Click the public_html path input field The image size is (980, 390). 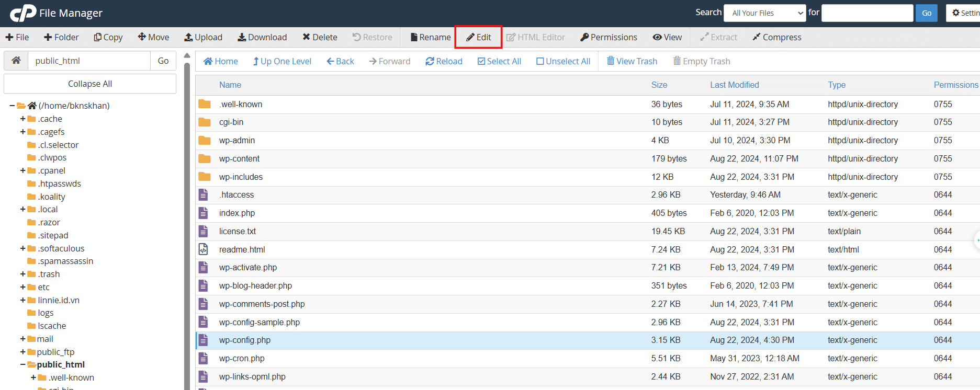click(x=89, y=61)
